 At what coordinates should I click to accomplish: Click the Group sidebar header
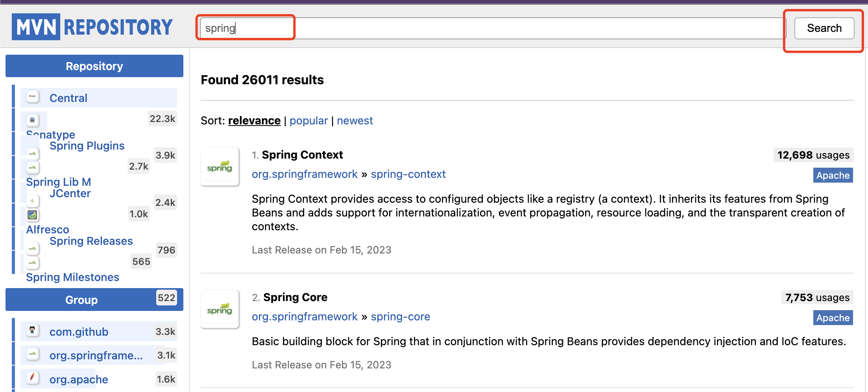tap(94, 300)
